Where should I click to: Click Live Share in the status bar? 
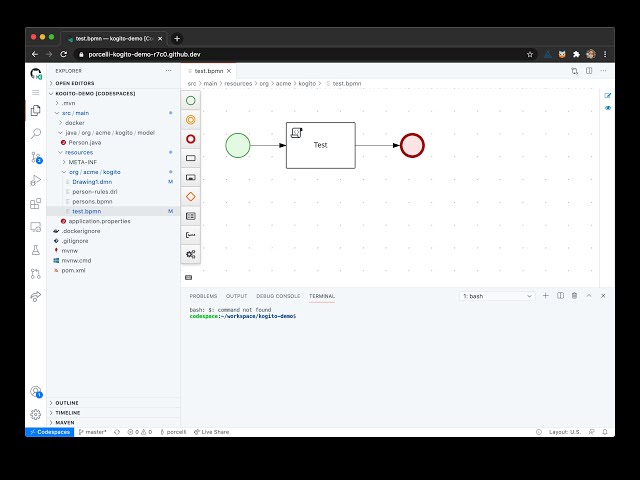pyautogui.click(x=211, y=432)
